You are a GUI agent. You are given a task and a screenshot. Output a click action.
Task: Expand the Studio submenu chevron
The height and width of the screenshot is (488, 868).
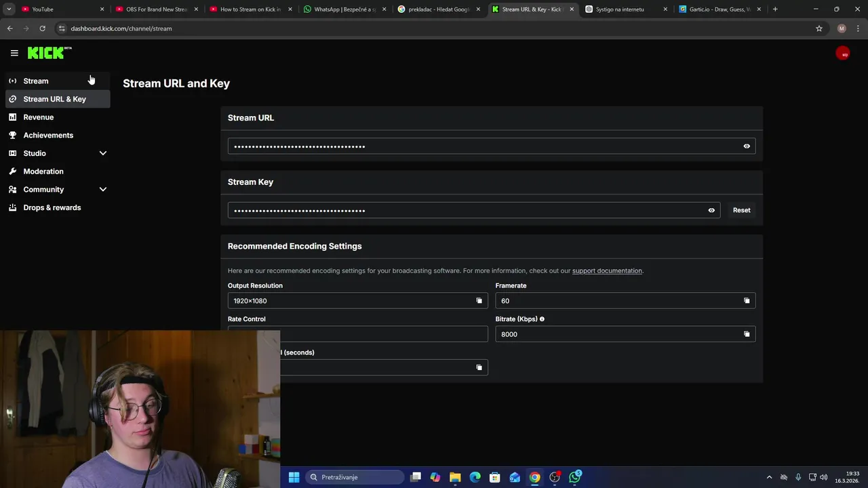(103, 153)
